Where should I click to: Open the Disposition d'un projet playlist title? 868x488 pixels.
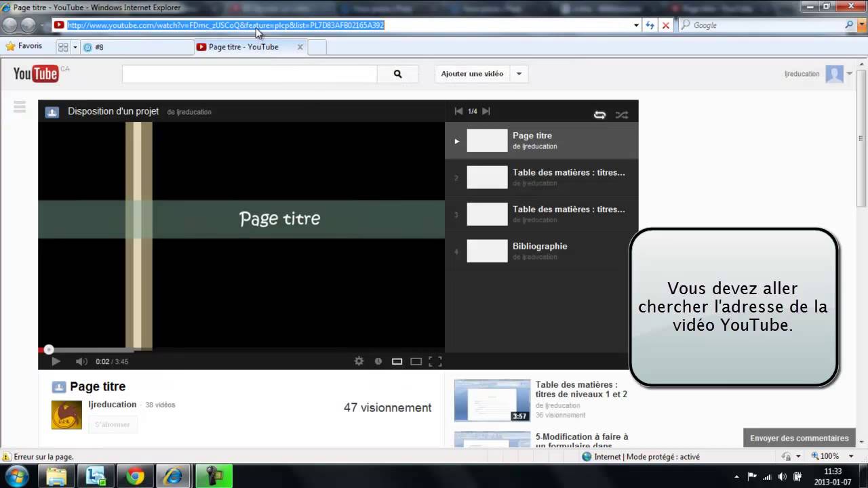click(113, 111)
